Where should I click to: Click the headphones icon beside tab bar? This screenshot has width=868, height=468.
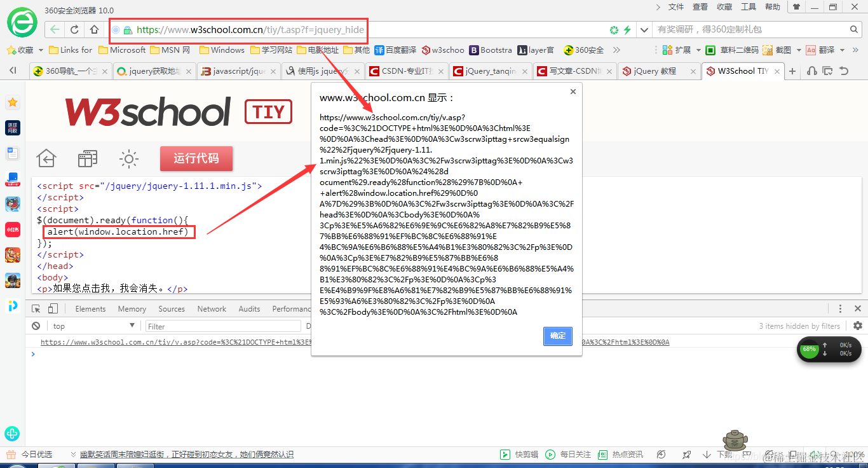811,71
